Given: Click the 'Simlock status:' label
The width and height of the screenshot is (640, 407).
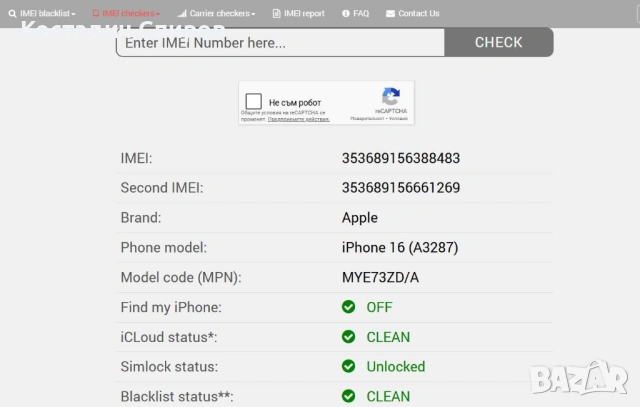Looking at the screenshot, I should (x=169, y=367).
